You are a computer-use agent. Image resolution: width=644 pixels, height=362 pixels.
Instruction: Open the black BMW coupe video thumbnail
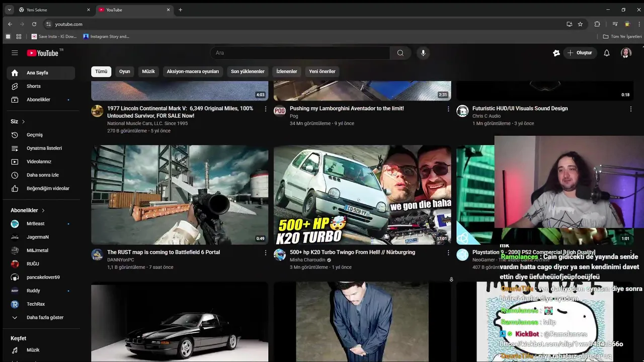[x=180, y=322]
